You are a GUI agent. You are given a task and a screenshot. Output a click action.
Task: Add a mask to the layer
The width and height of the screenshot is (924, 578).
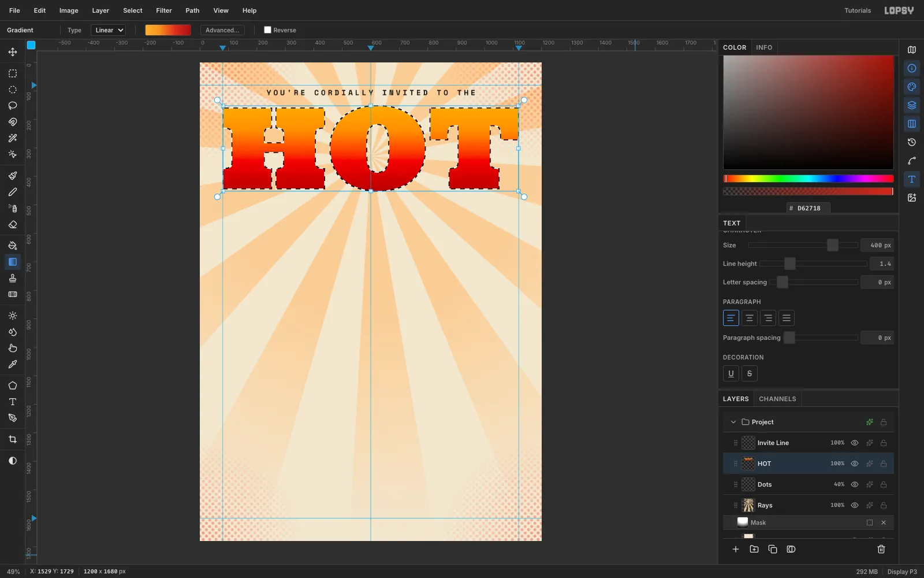791,549
